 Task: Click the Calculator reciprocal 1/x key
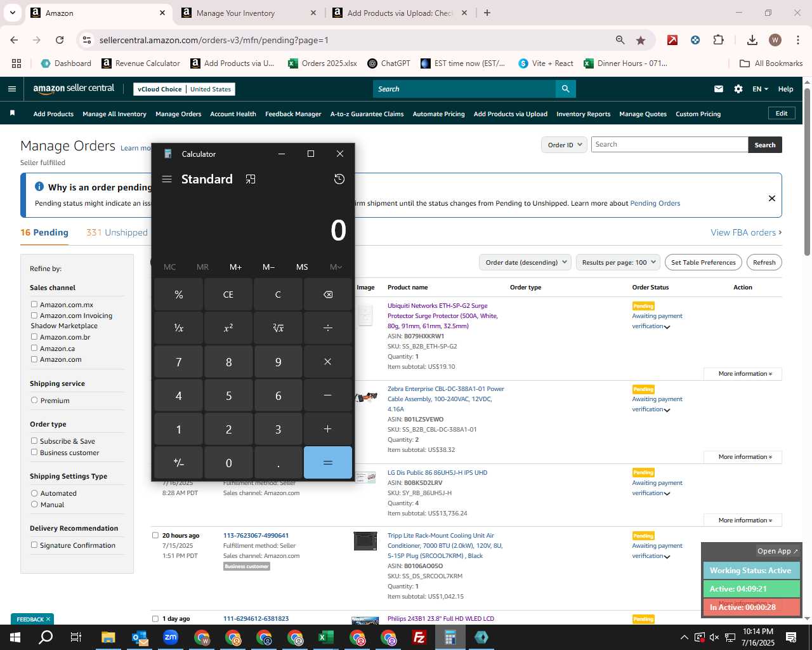178,328
